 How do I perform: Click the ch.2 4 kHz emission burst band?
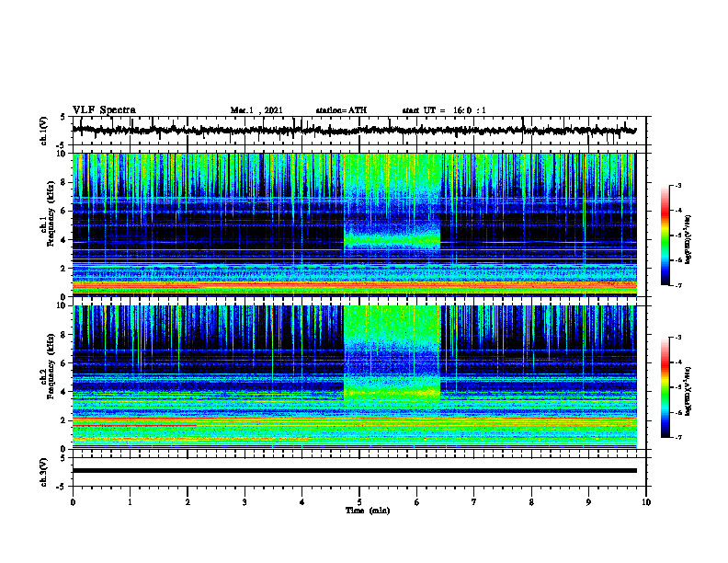(x=392, y=393)
